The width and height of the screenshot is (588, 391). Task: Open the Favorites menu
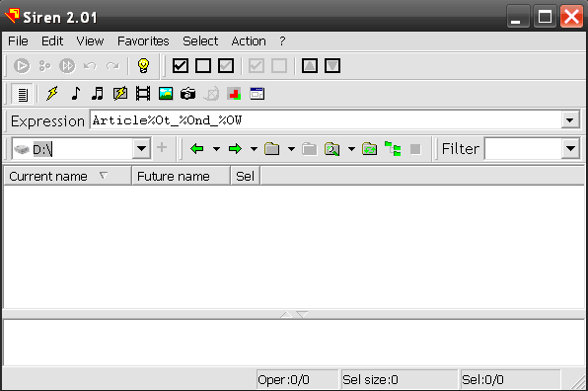pyautogui.click(x=143, y=40)
